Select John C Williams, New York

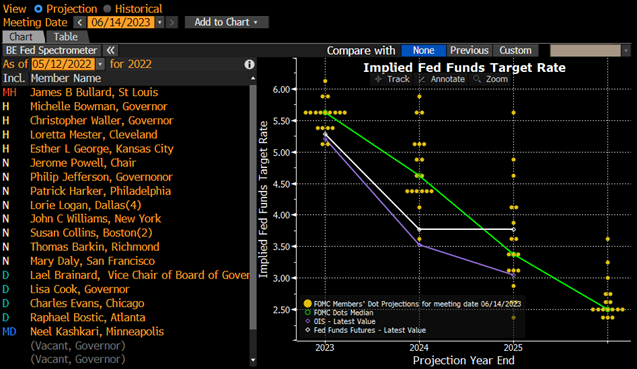pyautogui.click(x=95, y=219)
